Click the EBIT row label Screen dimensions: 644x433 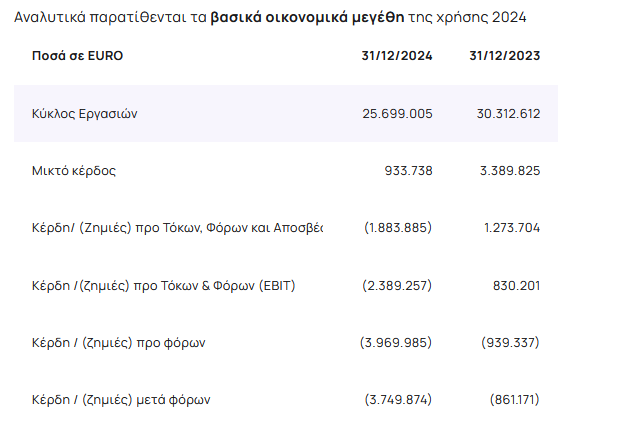(x=163, y=286)
